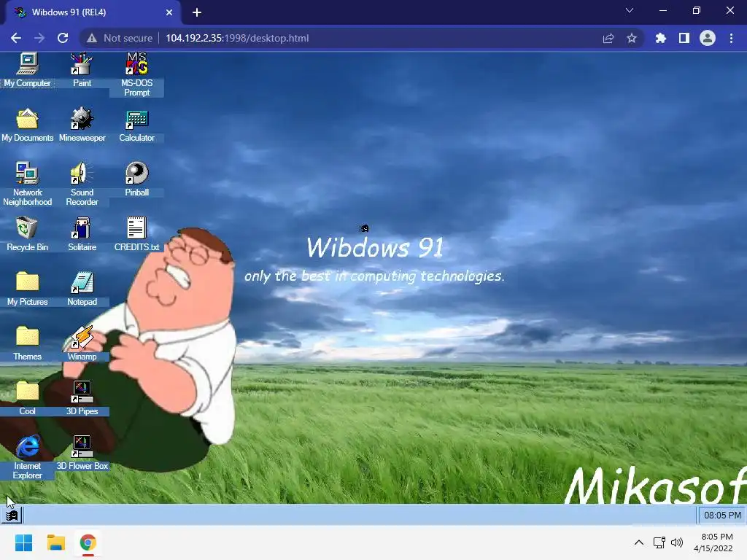Open the Cool folder icon
Viewport: 747px width, 560px height.
point(27,398)
